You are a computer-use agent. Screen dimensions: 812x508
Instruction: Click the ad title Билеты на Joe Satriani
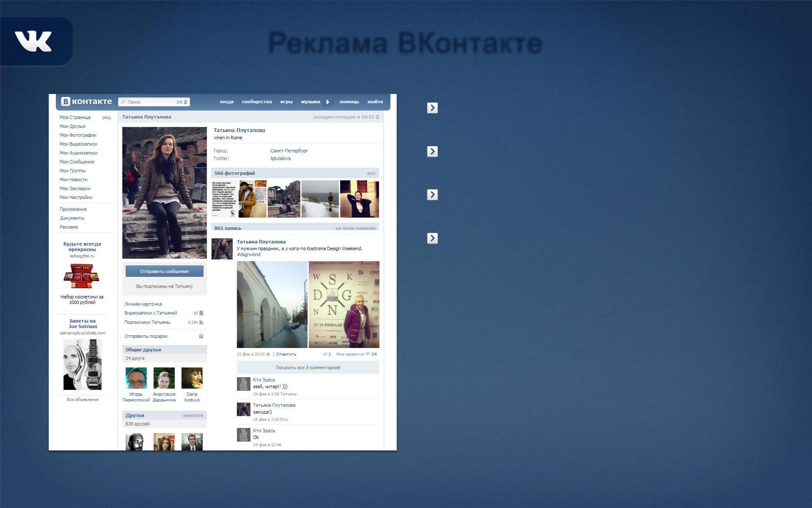82,323
